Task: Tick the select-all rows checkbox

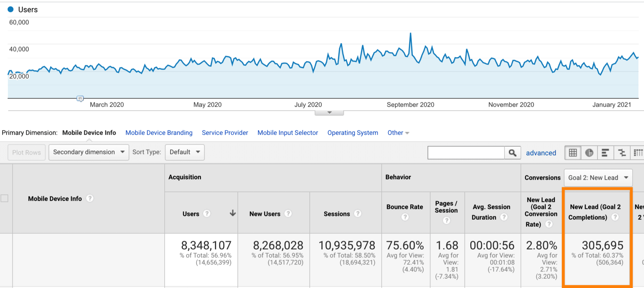Action: (x=4, y=198)
